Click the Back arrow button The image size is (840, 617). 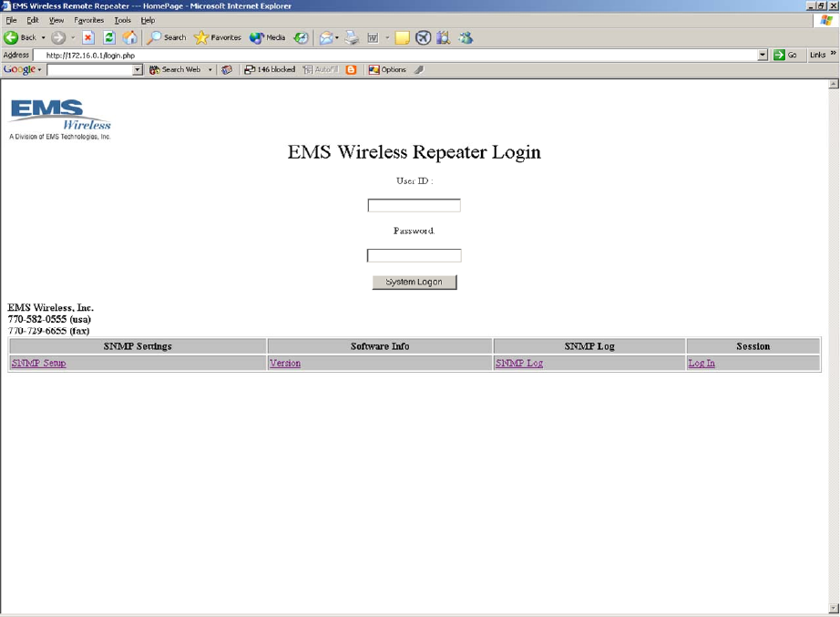pyautogui.click(x=20, y=37)
